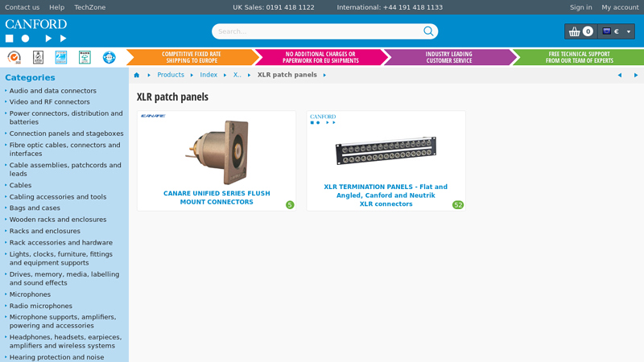Open XLR Termination Panels product link
The height and width of the screenshot is (362, 644).
click(386, 195)
